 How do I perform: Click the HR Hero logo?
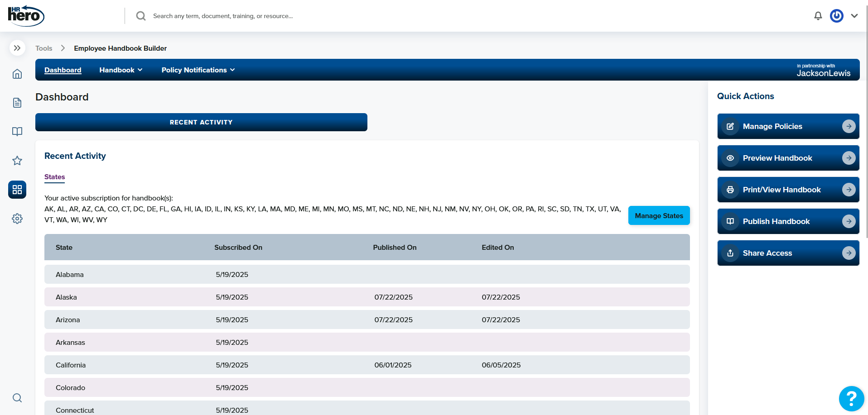[x=26, y=16]
